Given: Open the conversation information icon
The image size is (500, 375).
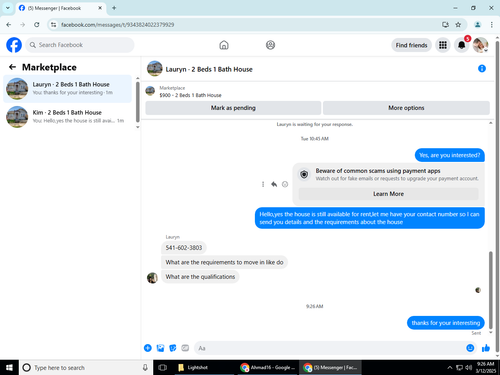Looking at the screenshot, I should point(482,69).
